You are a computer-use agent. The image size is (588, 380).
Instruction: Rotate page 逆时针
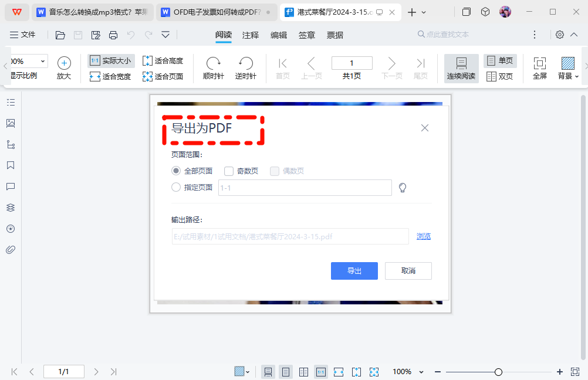click(x=246, y=68)
